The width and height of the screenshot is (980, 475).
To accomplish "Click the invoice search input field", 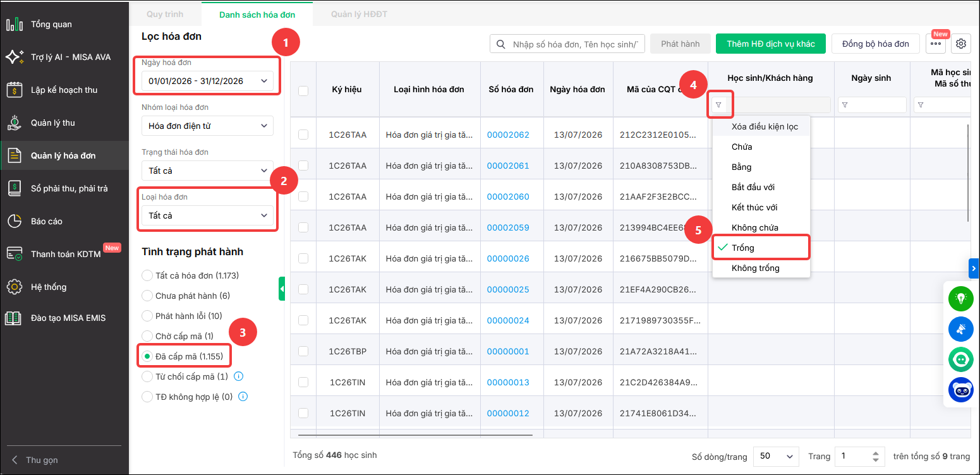I will coord(567,44).
